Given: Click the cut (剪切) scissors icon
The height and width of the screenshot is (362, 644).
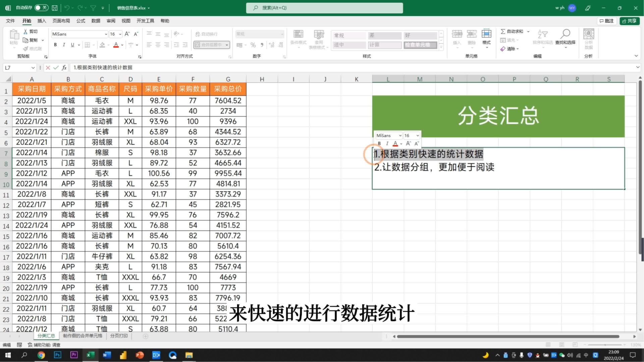Looking at the screenshot, I should coord(25,32).
